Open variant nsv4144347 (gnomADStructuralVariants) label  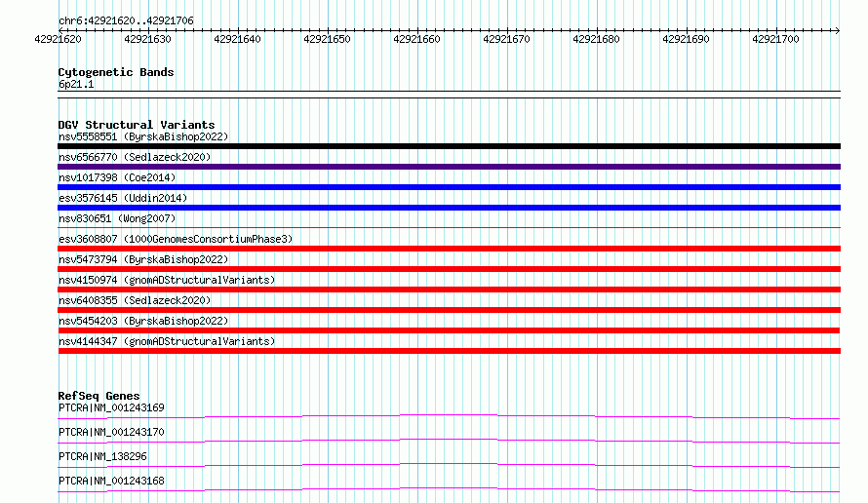167,341
